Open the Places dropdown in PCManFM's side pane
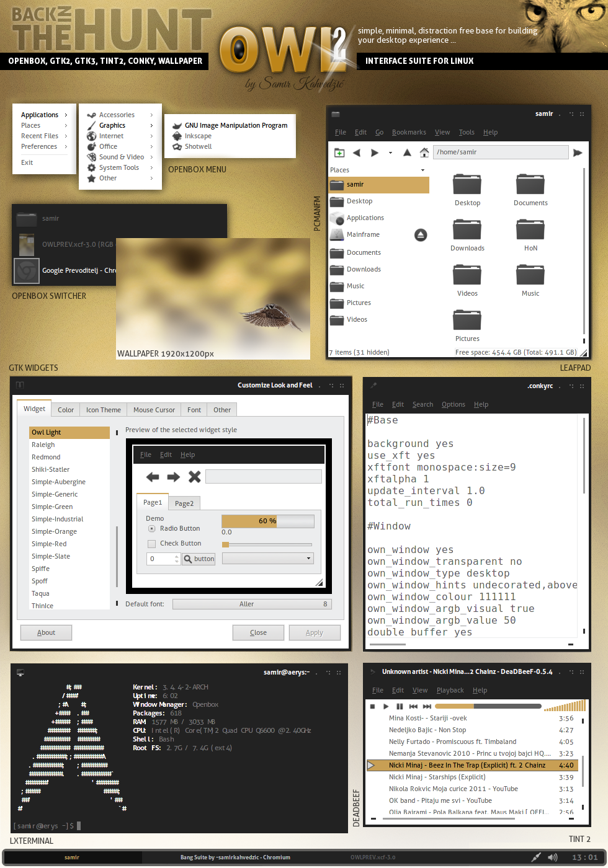The height and width of the screenshot is (868, 608). (423, 170)
